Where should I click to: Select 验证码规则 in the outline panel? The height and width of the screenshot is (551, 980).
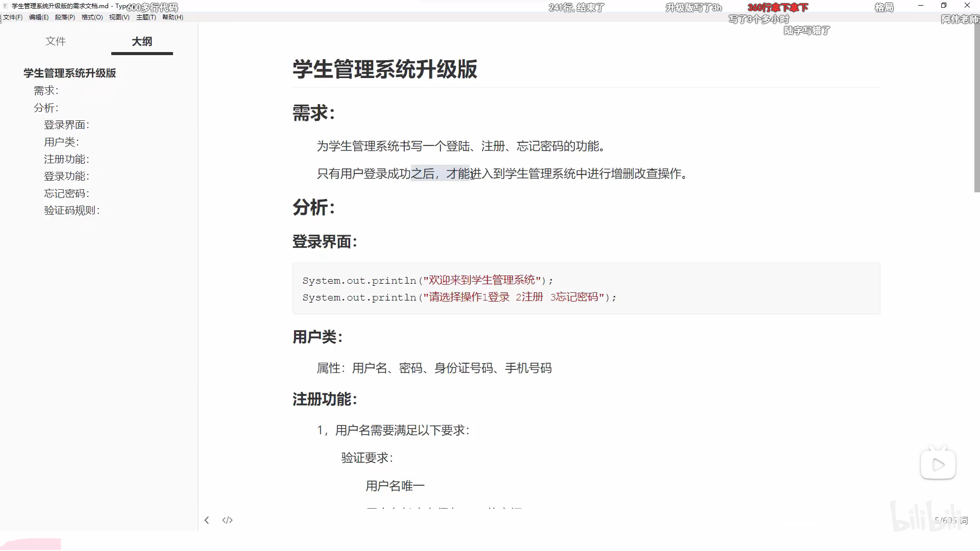point(71,210)
